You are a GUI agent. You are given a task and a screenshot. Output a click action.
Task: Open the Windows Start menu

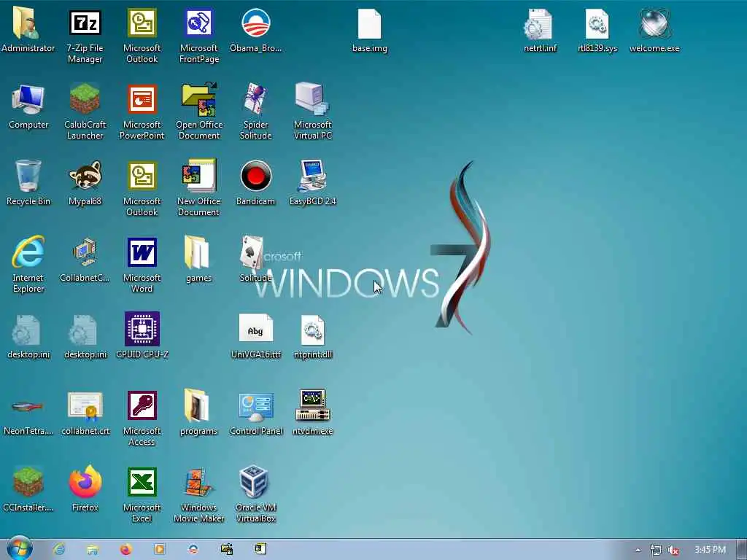point(19,548)
